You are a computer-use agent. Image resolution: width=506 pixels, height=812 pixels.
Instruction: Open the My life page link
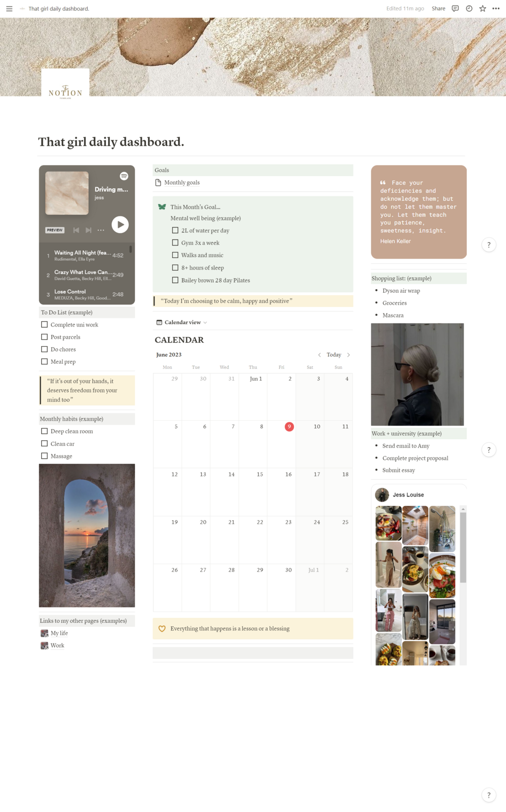pos(59,633)
